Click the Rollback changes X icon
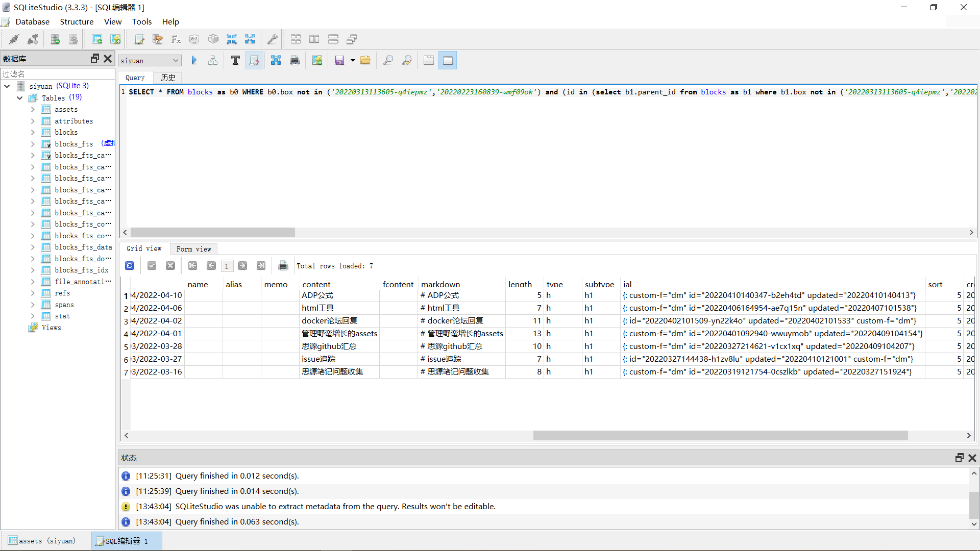Screen dimensions: 980x551 point(170,265)
